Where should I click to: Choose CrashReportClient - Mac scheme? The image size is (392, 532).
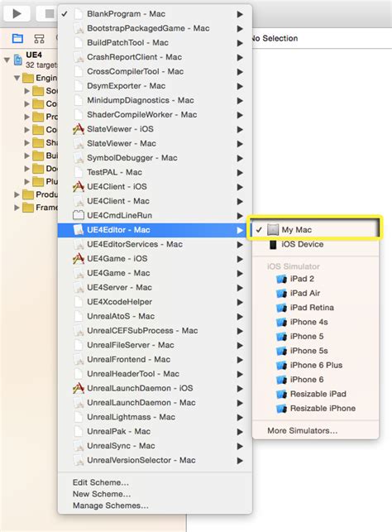click(155, 57)
